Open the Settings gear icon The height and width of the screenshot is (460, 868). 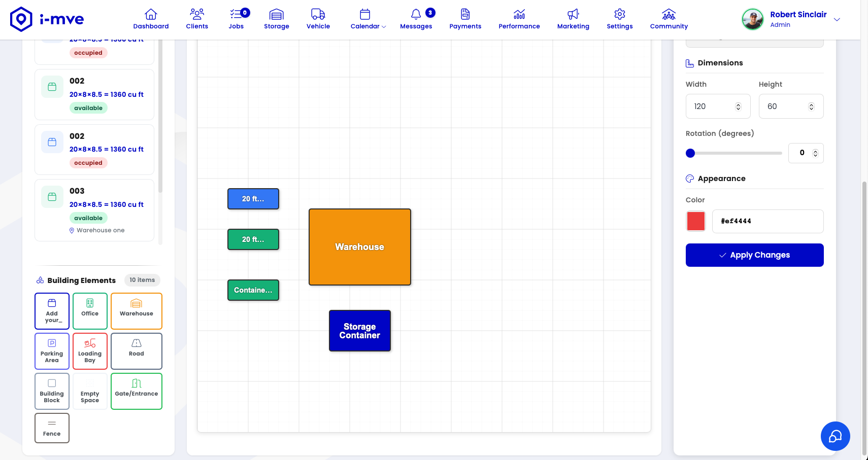tap(620, 14)
